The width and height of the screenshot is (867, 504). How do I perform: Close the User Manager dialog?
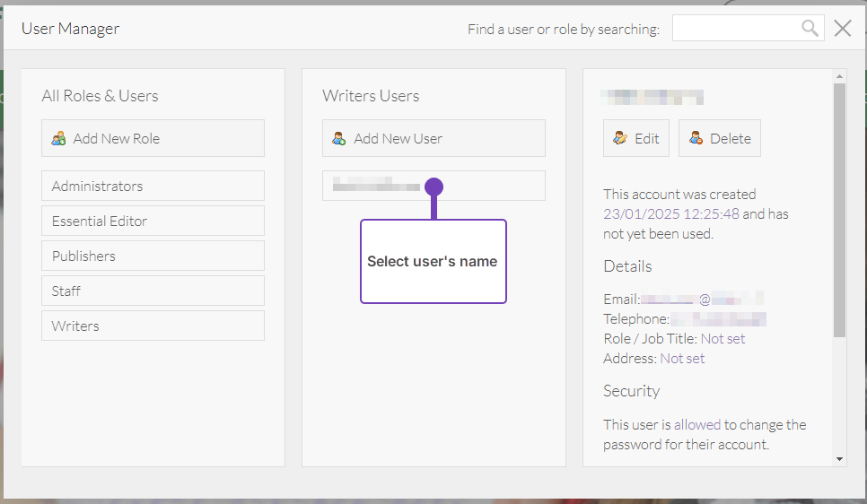pos(842,29)
